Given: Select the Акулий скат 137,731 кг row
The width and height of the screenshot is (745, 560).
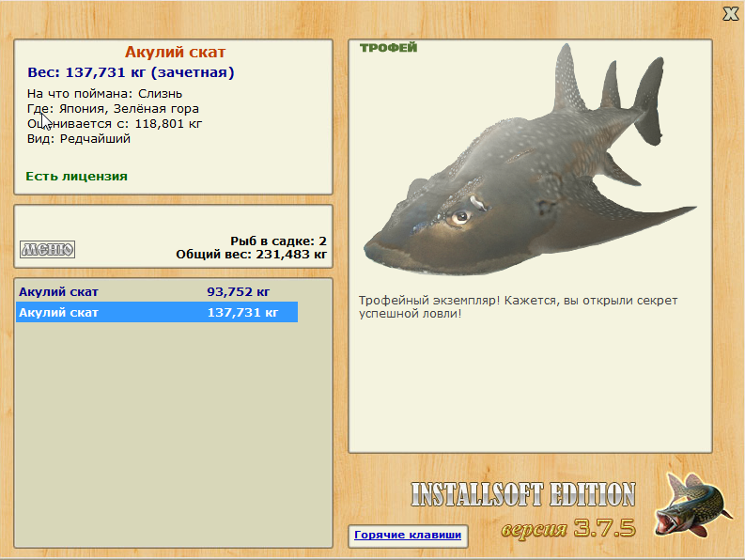Looking at the screenshot, I should 157,312.
